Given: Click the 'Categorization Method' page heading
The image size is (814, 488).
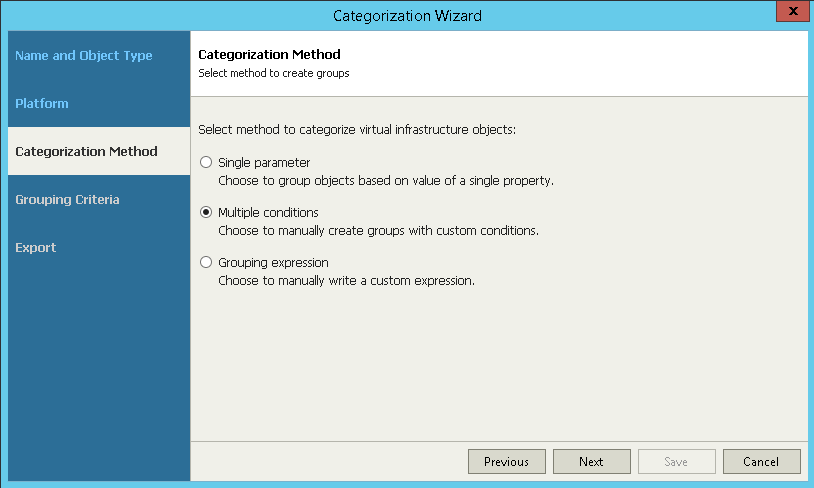Looking at the screenshot, I should (269, 54).
